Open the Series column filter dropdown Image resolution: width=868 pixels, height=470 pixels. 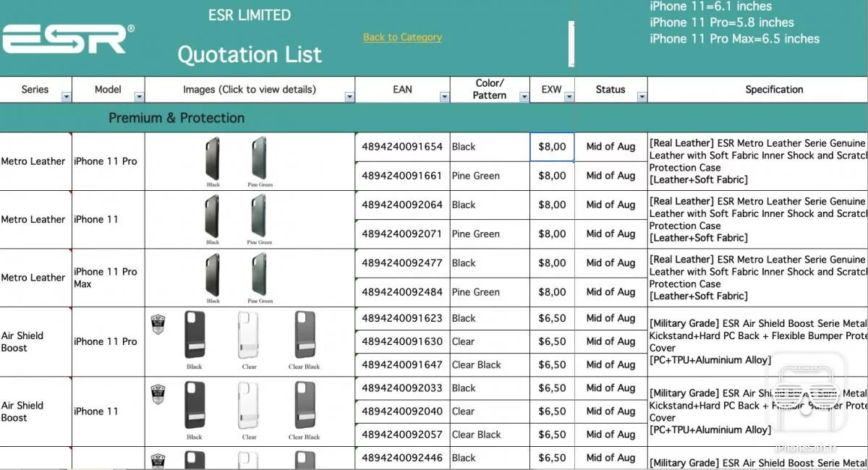coord(67,97)
